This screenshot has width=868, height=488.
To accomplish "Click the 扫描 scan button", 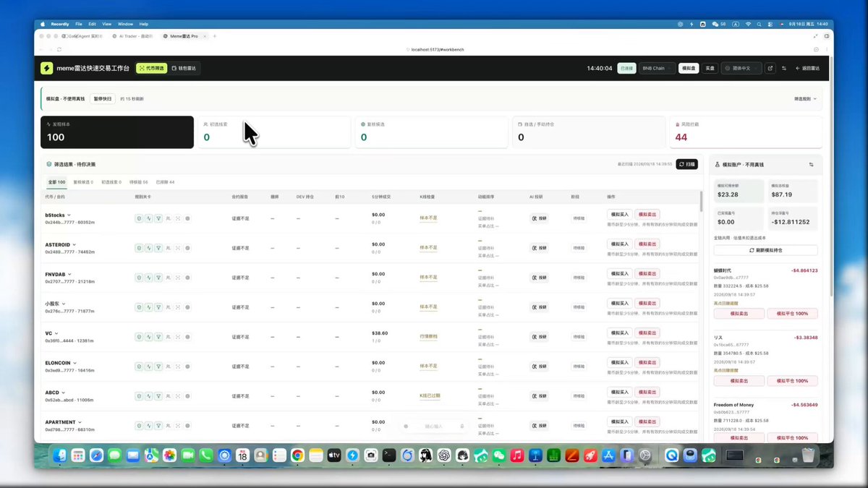I will tap(687, 164).
